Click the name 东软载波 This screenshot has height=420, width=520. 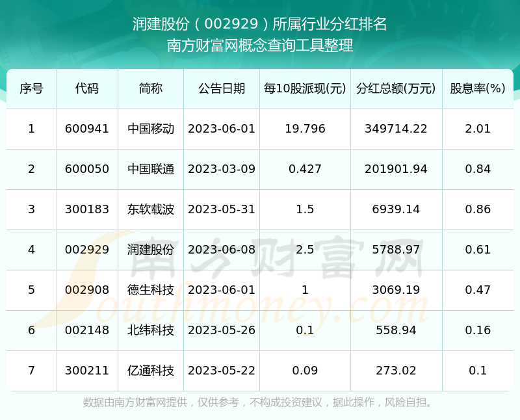pyautogui.click(x=151, y=209)
